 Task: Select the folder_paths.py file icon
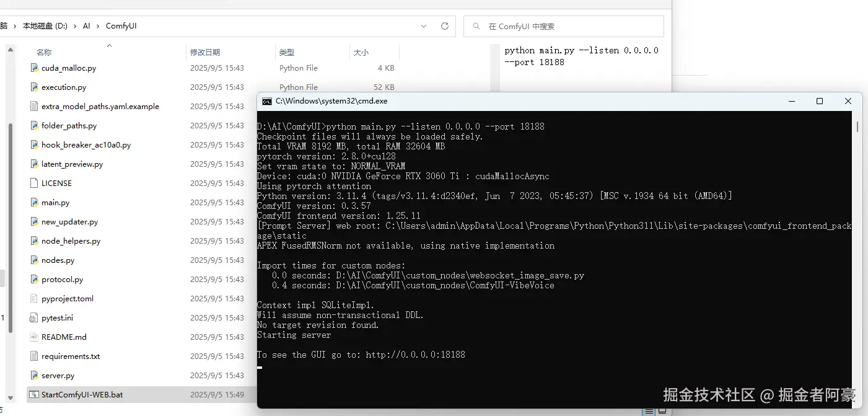[35, 125]
